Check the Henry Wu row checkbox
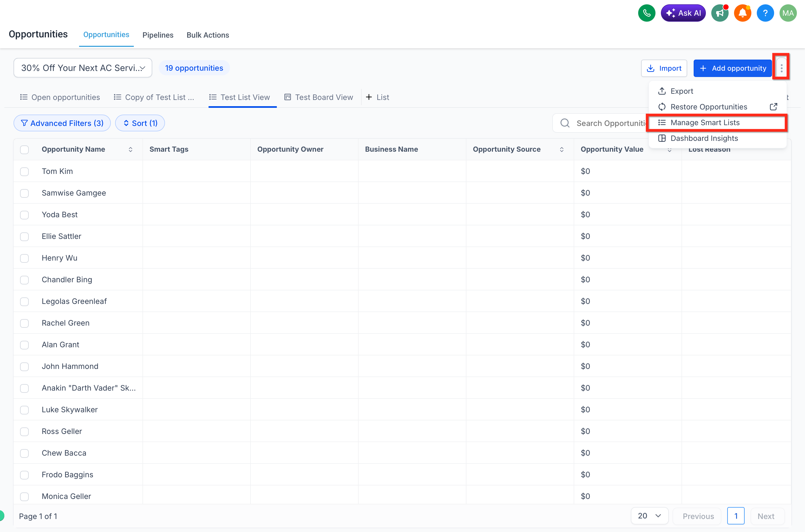 pos(24,258)
